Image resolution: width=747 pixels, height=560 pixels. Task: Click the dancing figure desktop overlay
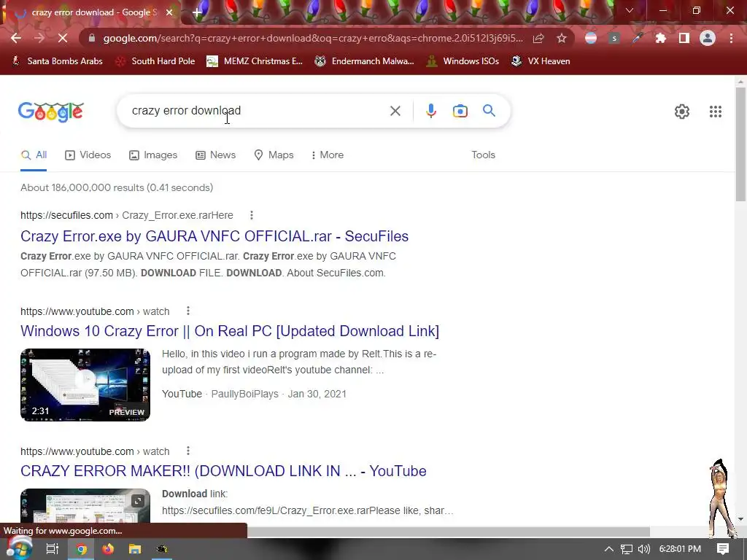click(x=721, y=498)
